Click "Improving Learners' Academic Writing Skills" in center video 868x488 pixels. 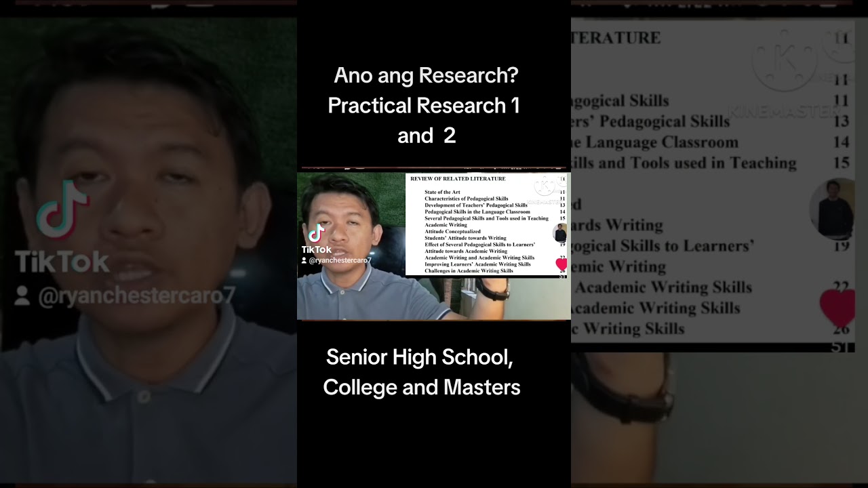[x=477, y=264]
